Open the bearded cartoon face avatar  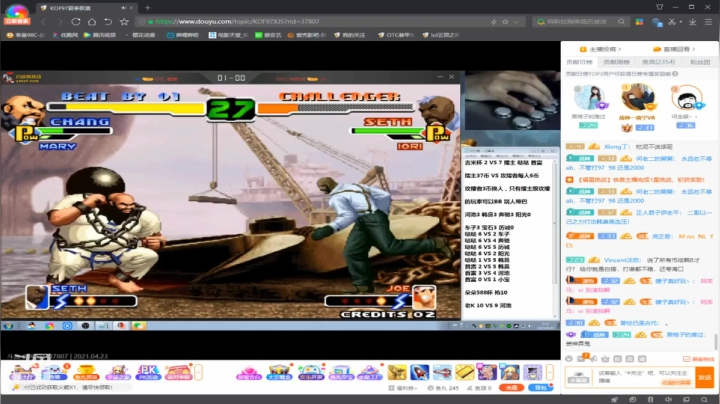[686, 99]
